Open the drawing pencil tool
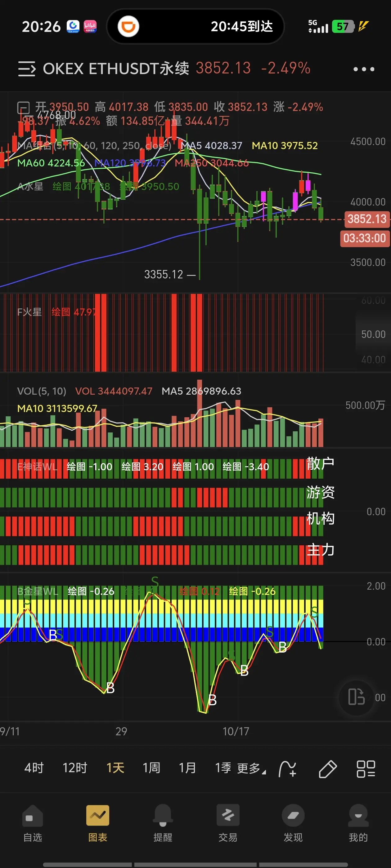This screenshot has height=868, width=391. [x=328, y=769]
